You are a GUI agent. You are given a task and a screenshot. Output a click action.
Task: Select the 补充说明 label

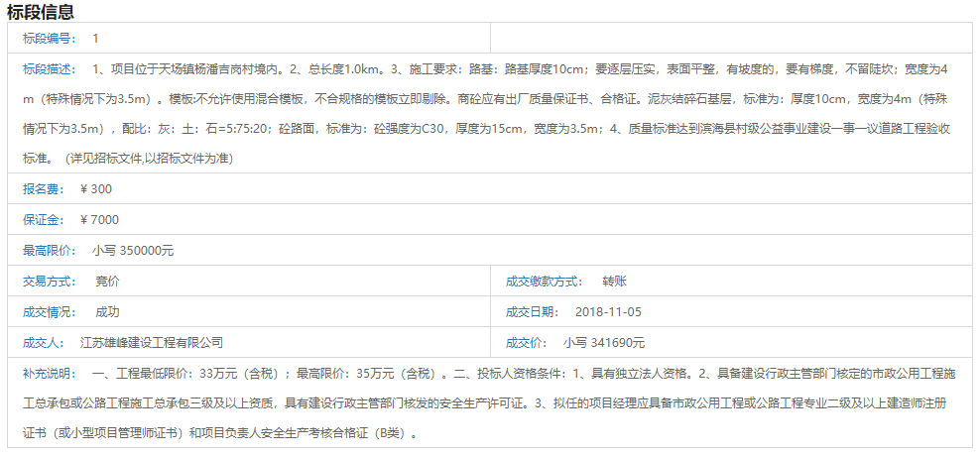[49, 374]
